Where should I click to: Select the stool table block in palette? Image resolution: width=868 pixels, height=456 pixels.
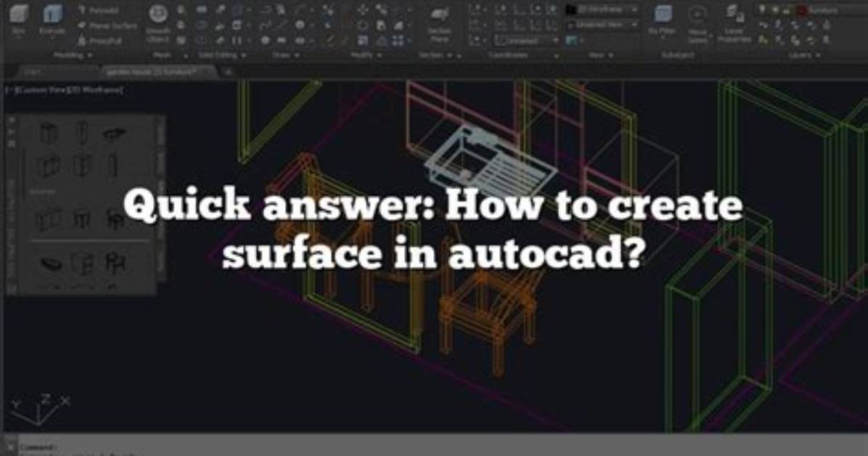click(82, 219)
